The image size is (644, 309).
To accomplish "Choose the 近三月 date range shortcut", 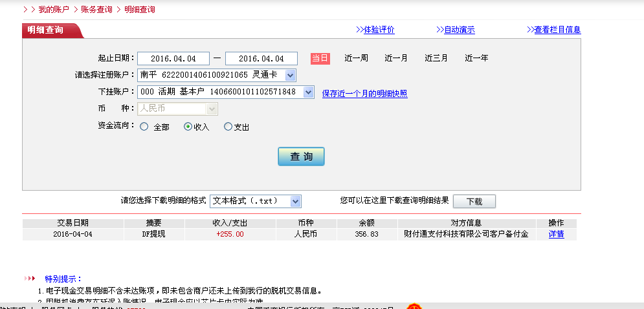I will [436, 58].
